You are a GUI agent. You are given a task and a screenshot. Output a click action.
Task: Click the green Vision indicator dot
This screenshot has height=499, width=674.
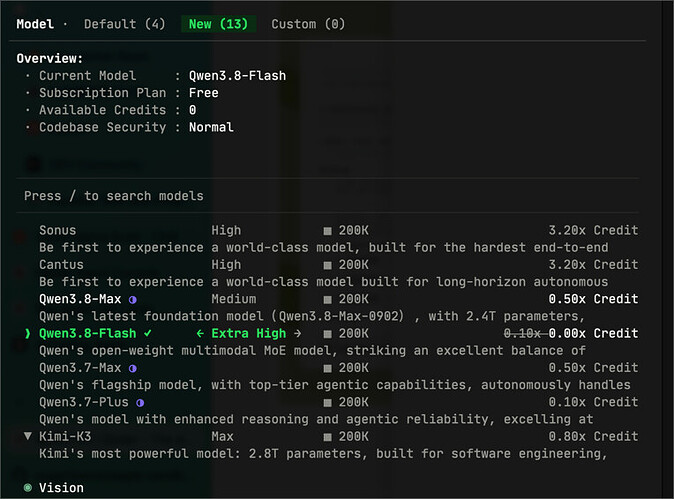click(28, 487)
